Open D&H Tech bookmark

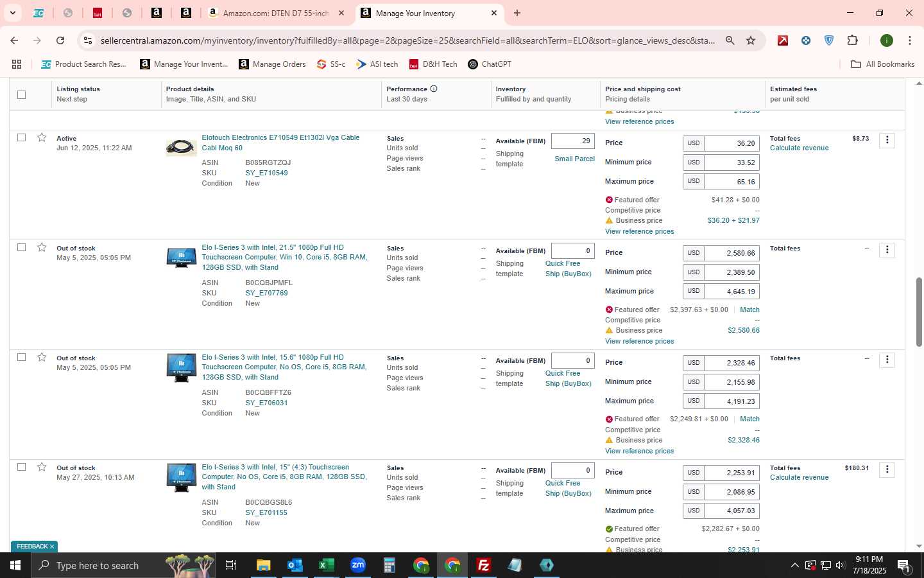click(433, 64)
